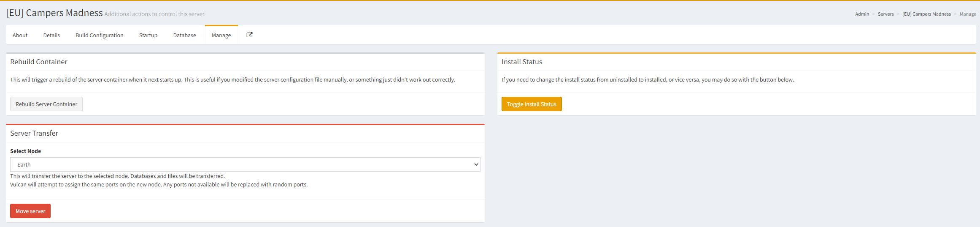Navigate to Admin in the breadcrumb
980x227 pixels.
pyautogui.click(x=862, y=14)
